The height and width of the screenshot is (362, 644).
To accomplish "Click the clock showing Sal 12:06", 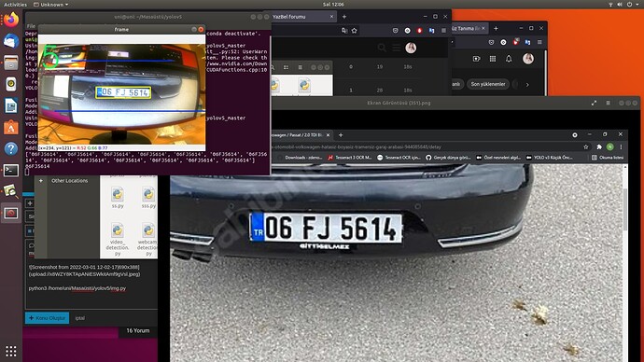I will coord(333,5).
